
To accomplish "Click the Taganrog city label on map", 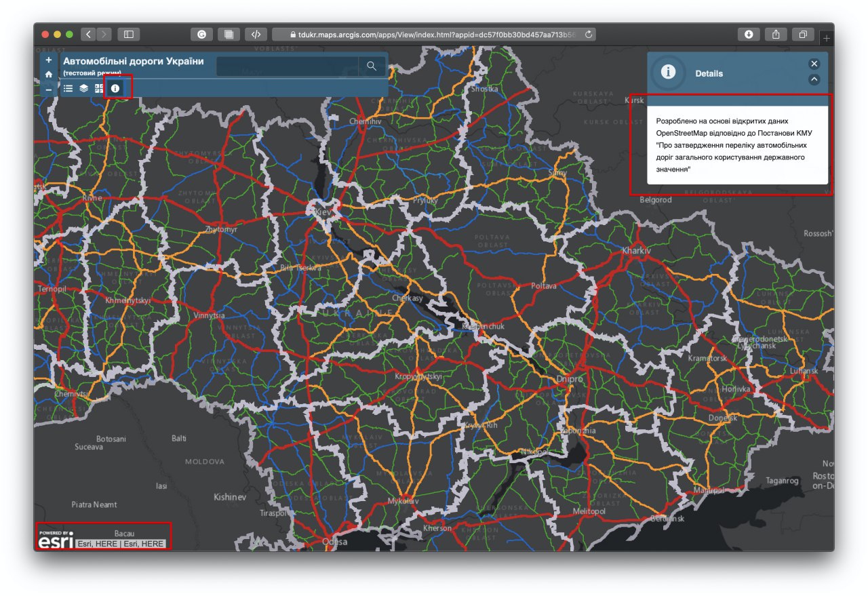I will (783, 481).
